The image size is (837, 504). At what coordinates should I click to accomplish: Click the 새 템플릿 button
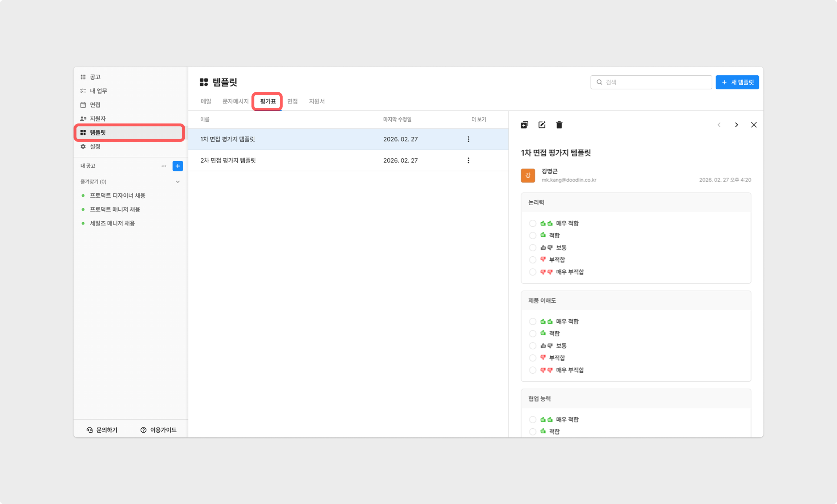tap(737, 82)
